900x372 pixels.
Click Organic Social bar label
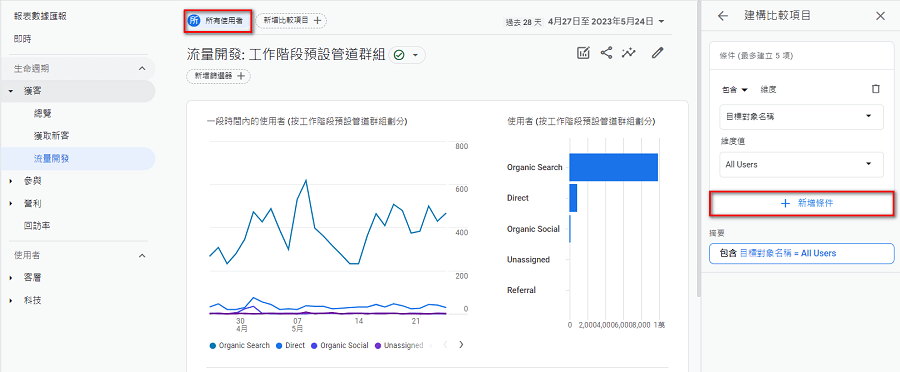533,229
